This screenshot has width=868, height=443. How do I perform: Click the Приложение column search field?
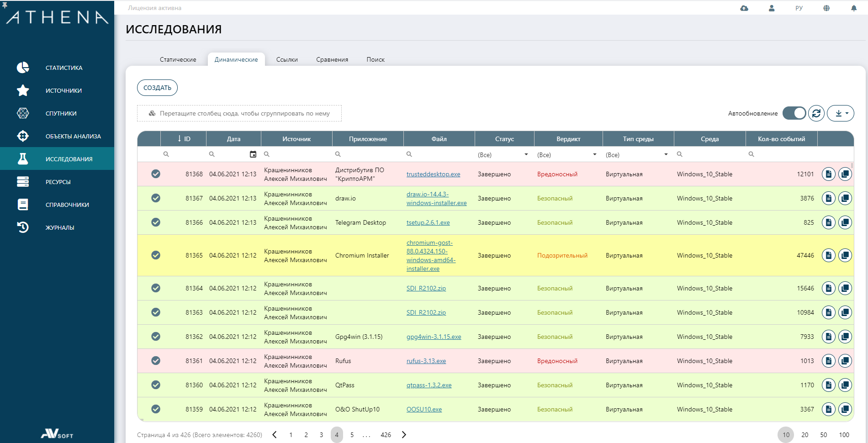370,154
